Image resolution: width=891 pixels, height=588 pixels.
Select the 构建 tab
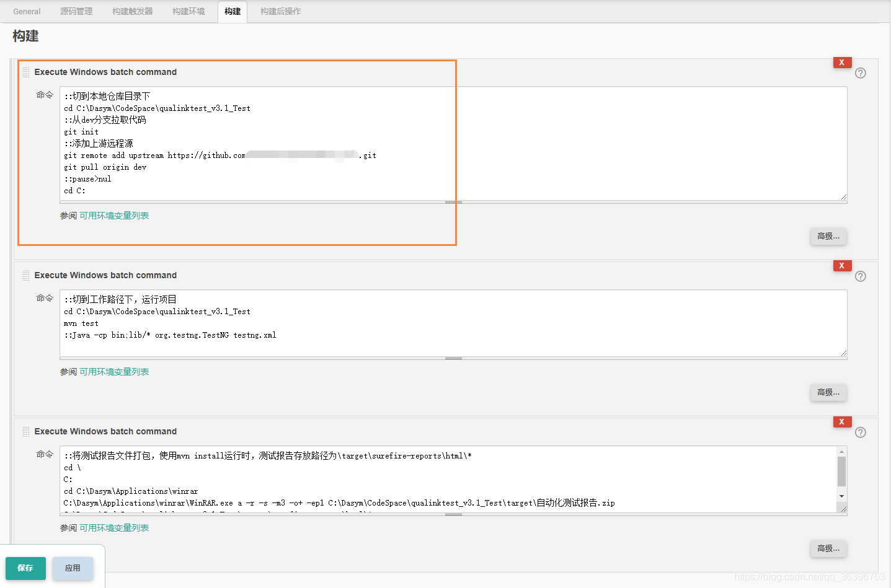pos(233,11)
